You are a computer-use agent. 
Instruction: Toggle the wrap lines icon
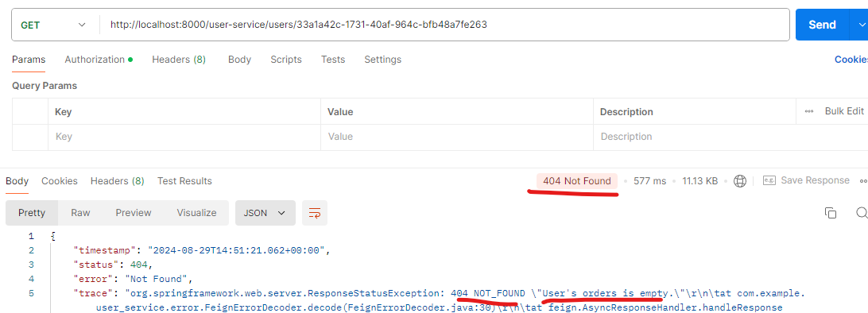pos(315,213)
